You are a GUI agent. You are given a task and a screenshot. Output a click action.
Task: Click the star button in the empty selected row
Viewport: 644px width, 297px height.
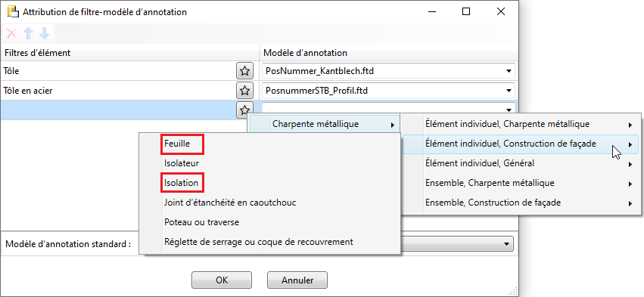click(x=244, y=110)
